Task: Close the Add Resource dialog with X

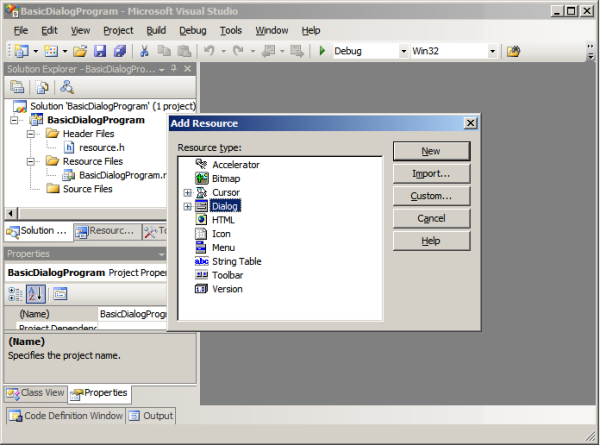Action: [470, 123]
